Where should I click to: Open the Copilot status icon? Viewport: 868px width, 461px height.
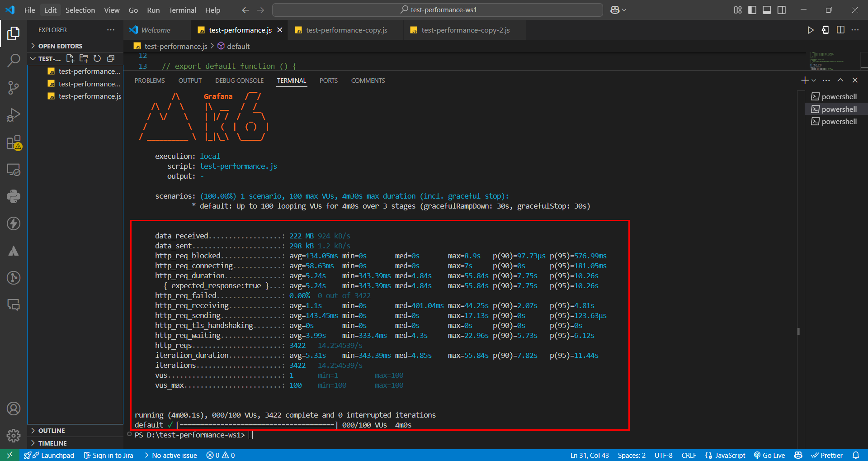tap(798, 455)
